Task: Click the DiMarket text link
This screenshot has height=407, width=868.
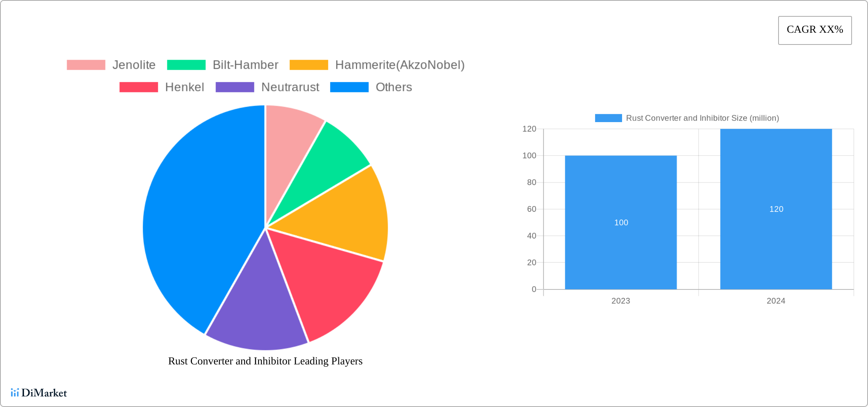Action: (45, 393)
